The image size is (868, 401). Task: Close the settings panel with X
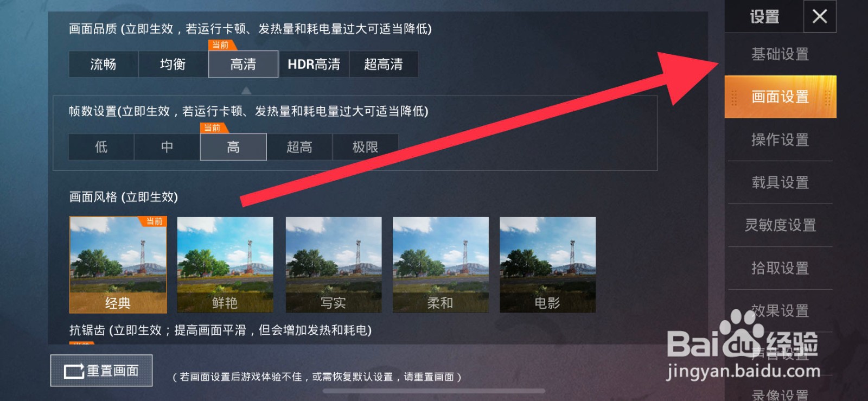tap(819, 16)
